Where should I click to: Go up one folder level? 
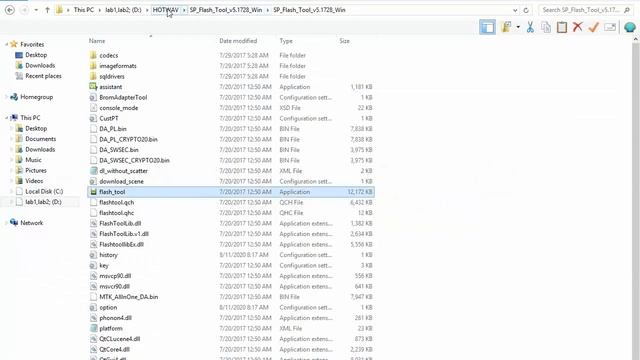point(47,10)
